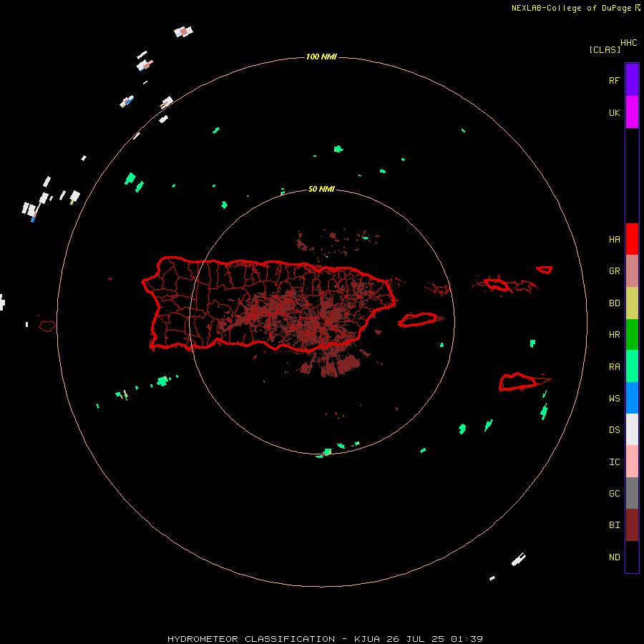Click the 100 NMI range ring label
Image resolution: width=644 pixels, height=644 pixels.
(x=321, y=57)
